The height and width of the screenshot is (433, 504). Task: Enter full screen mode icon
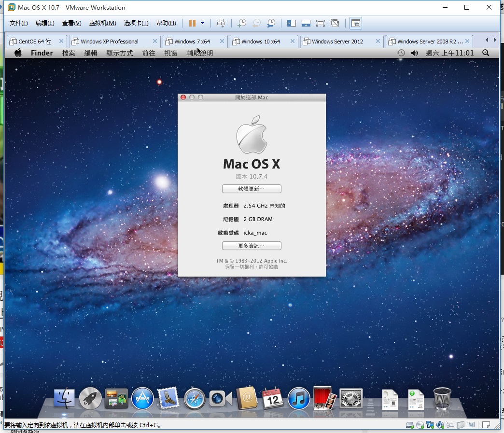[x=320, y=23]
